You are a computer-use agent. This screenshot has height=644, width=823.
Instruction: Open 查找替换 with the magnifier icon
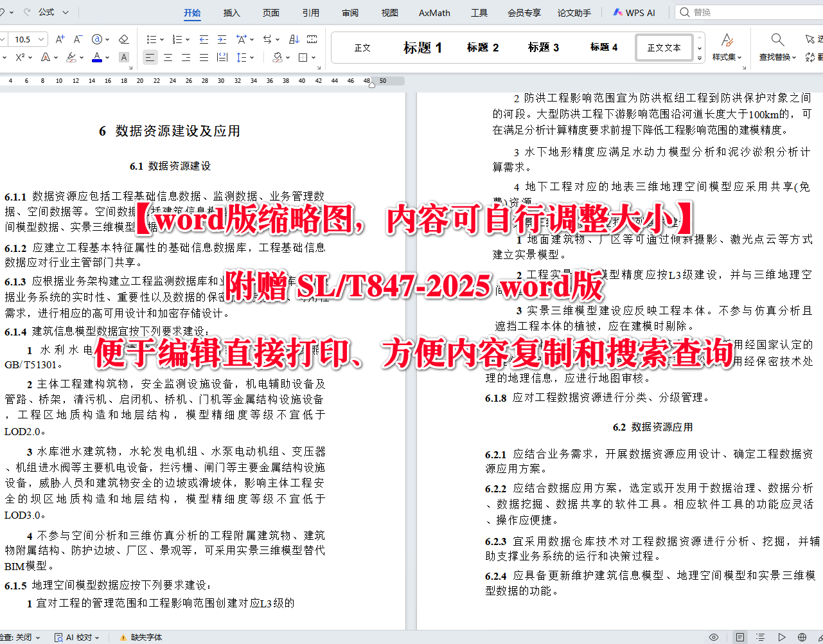[777, 39]
